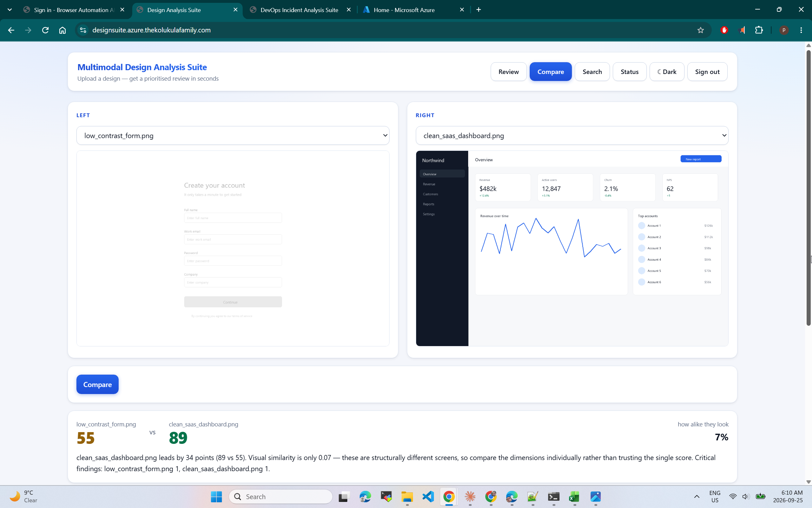812x508 pixels.
Task: Click the site information icon in address bar
Action: pyautogui.click(x=83, y=30)
